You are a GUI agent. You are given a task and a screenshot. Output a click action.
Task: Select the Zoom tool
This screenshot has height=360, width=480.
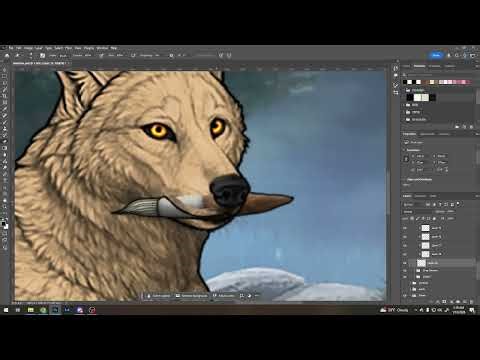[5, 207]
